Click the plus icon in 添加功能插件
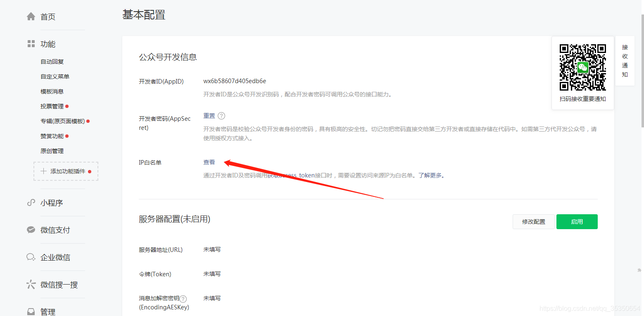 tap(43, 171)
